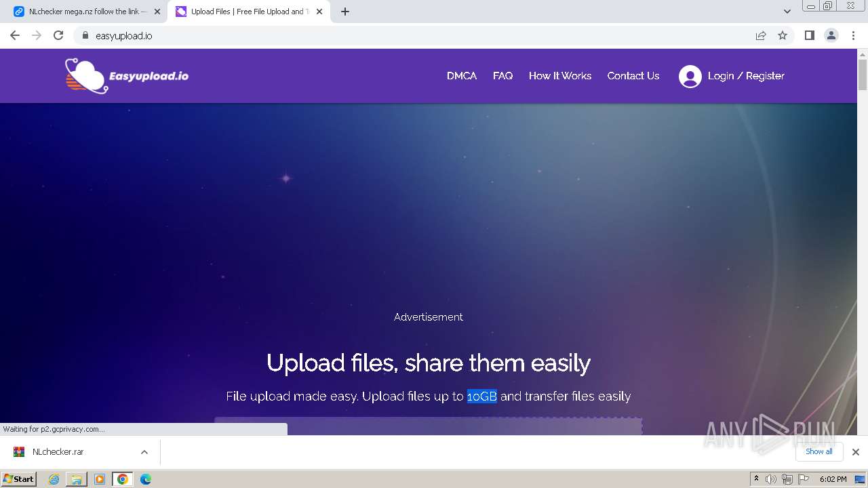Click highlighted 10GB text
The height and width of the screenshot is (488, 868).
(481, 396)
